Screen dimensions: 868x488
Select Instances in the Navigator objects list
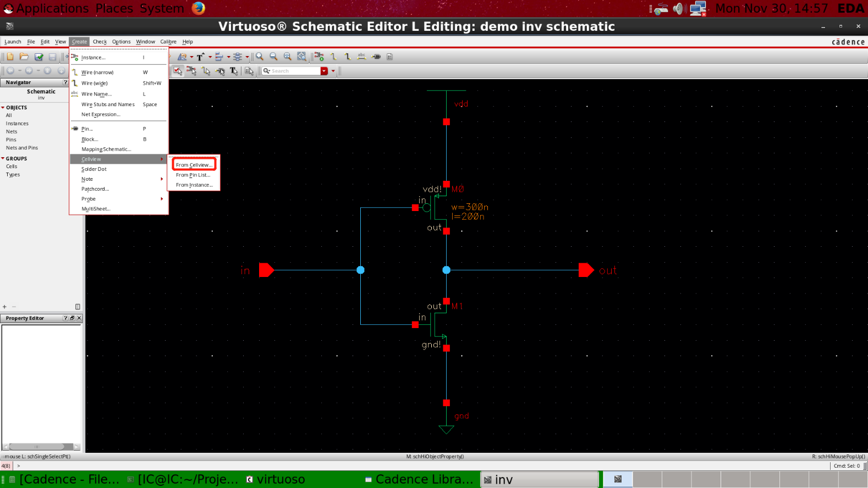point(17,124)
